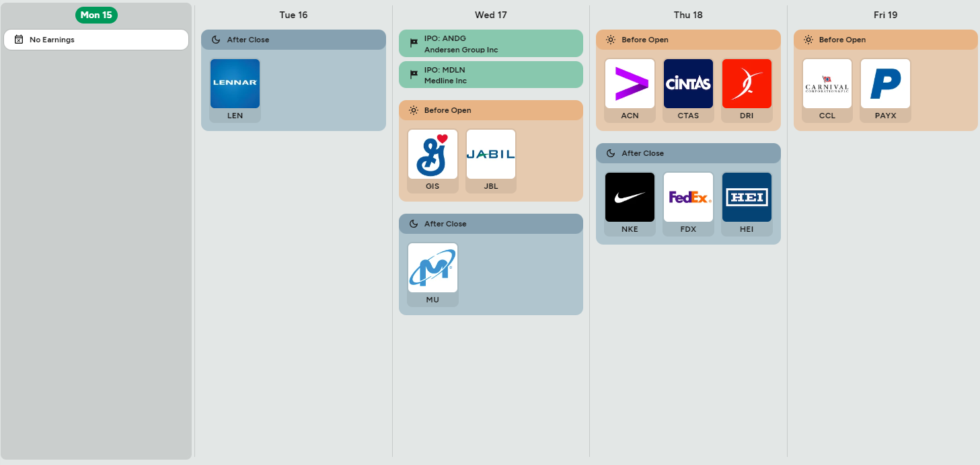Open the Micron MU logo tile
The height and width of the screenshot is (465, 980).
(x=432, y=268)
